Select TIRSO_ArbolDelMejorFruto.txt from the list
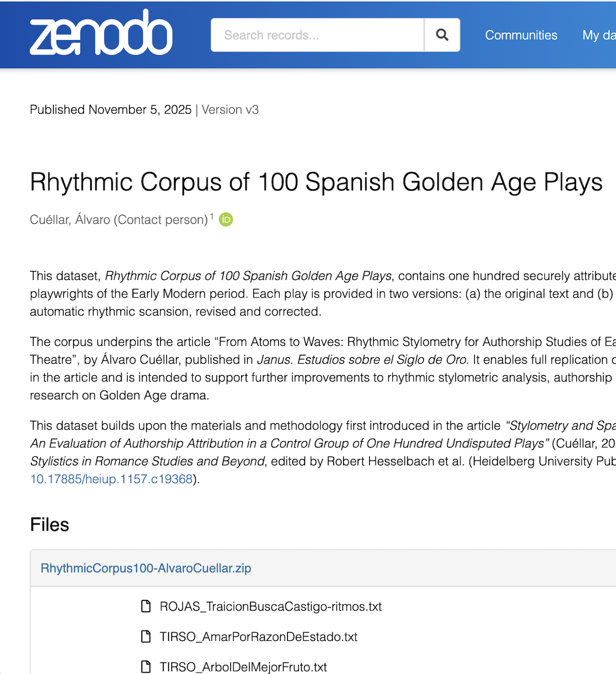This screenshot has height=674, width=616. 243,667
